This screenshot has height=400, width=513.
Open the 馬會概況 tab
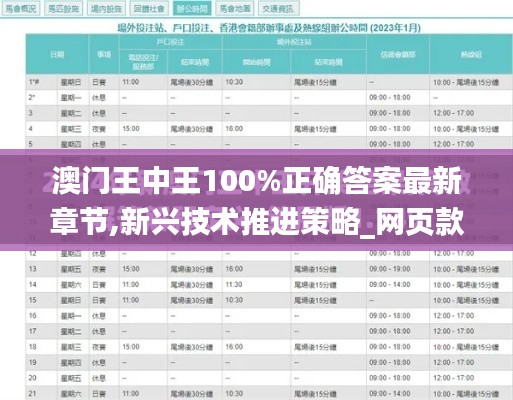[x=21, y=9]
